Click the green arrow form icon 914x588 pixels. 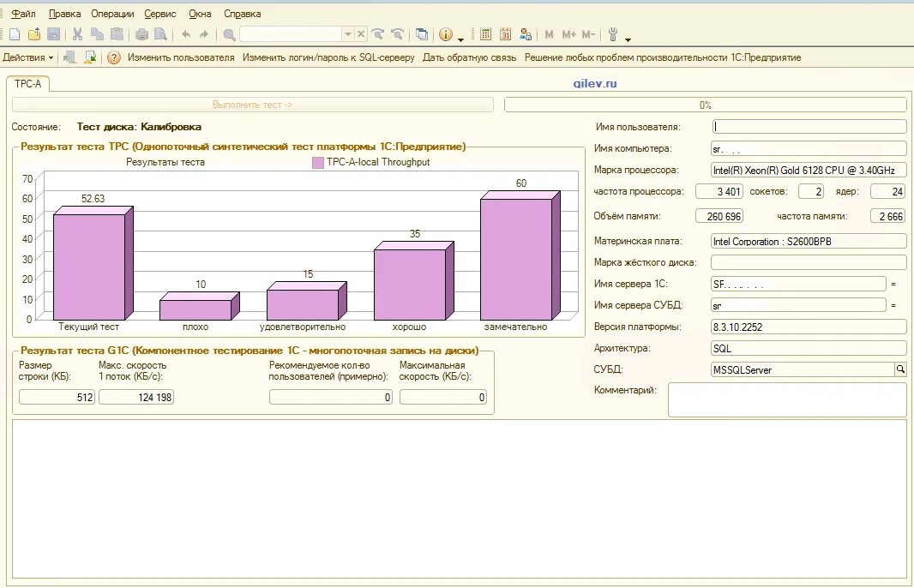tap(90, 57)
